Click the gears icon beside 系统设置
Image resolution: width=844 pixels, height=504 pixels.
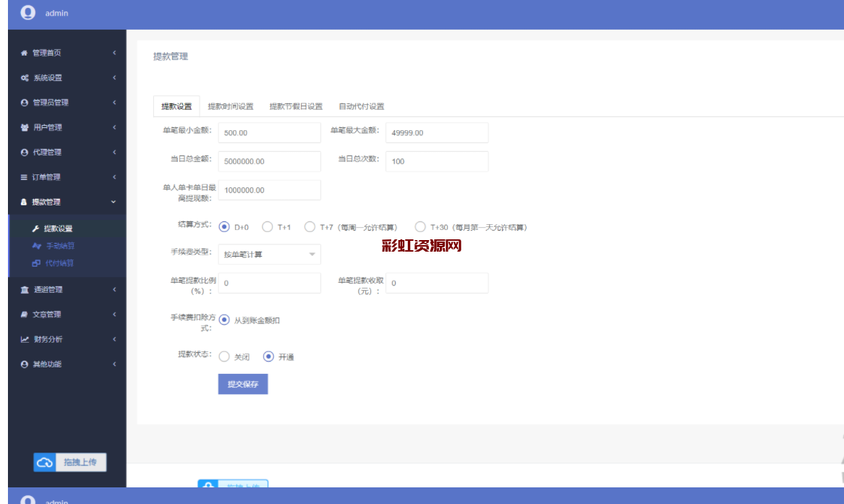(25, 77)
